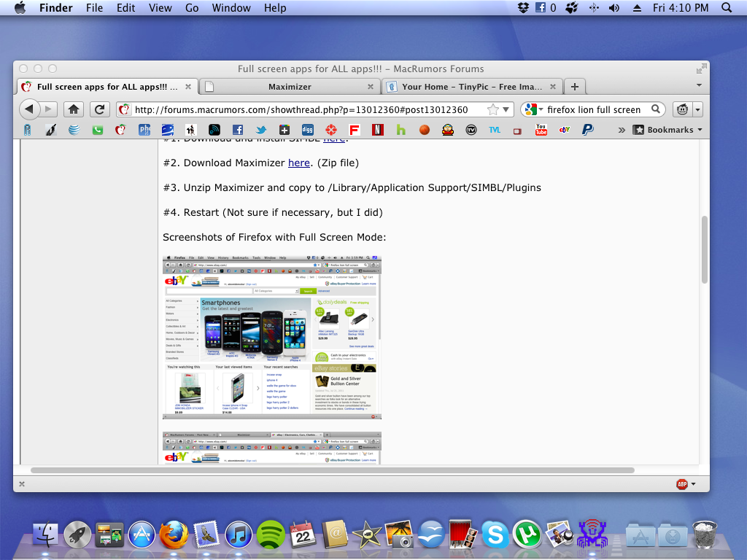The width and height of the screenshot is (747, 560).
Task: Open the App Store from Dock
Action: pos(142,534)
